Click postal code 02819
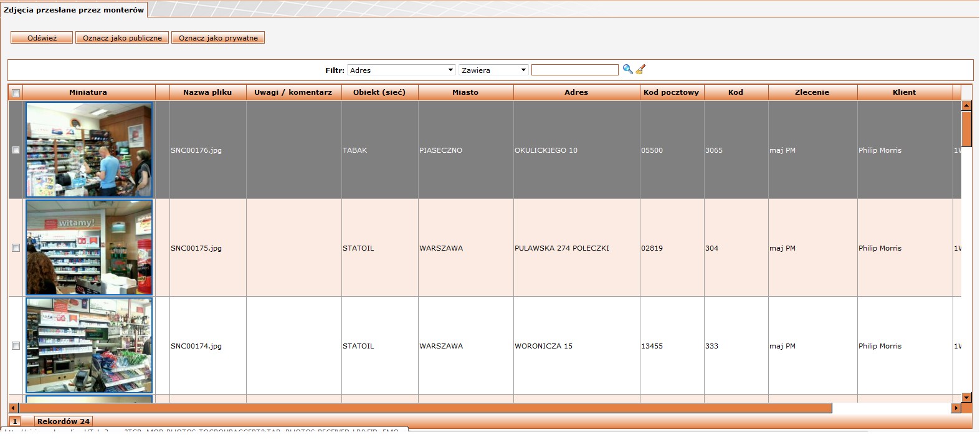 [x=652, y=248]
